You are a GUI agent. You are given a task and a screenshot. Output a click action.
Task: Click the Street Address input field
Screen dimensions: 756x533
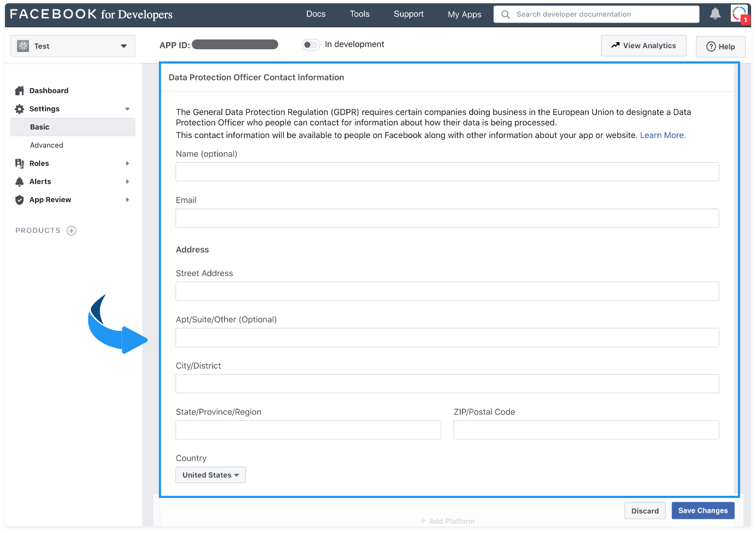(447, 291)
